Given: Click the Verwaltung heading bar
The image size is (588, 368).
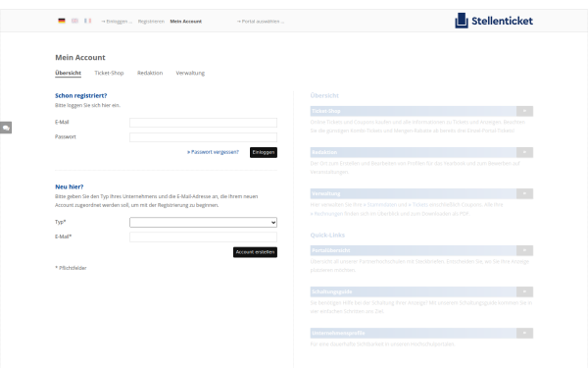Looking at the screenshot, I should (414, 193).
